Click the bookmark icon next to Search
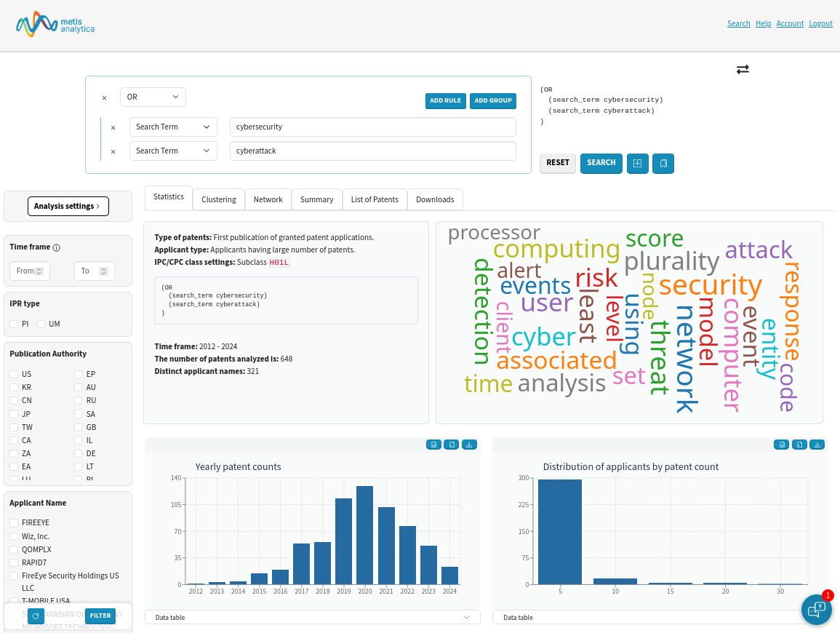 [x=663, y=164]
